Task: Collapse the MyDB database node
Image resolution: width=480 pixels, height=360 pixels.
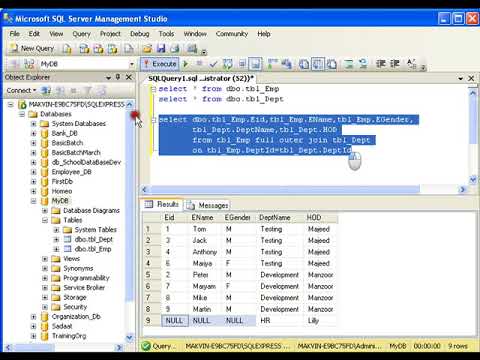Action: coord(33,201)
